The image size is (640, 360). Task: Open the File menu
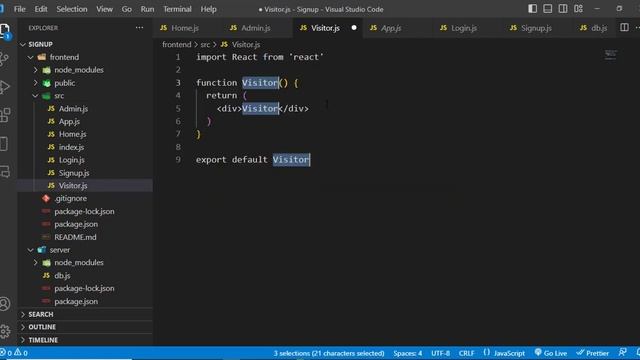tap(20, 9)
